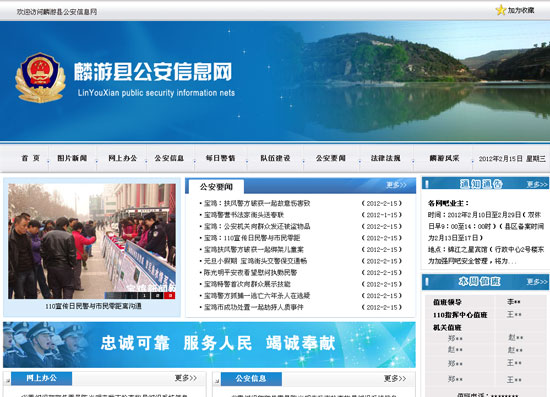Select the red slideshow number 3 button
550x397 pixels.
[x=170, y=296]
